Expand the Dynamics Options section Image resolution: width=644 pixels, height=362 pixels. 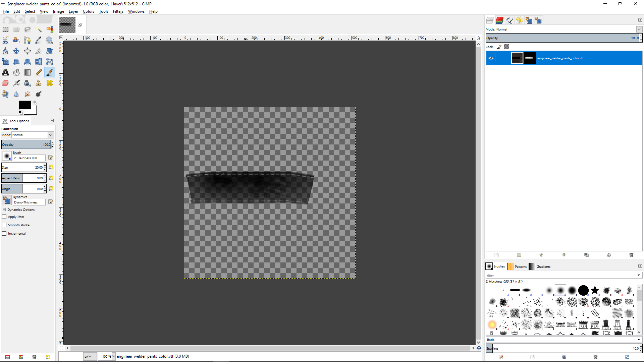click(4, 210)
